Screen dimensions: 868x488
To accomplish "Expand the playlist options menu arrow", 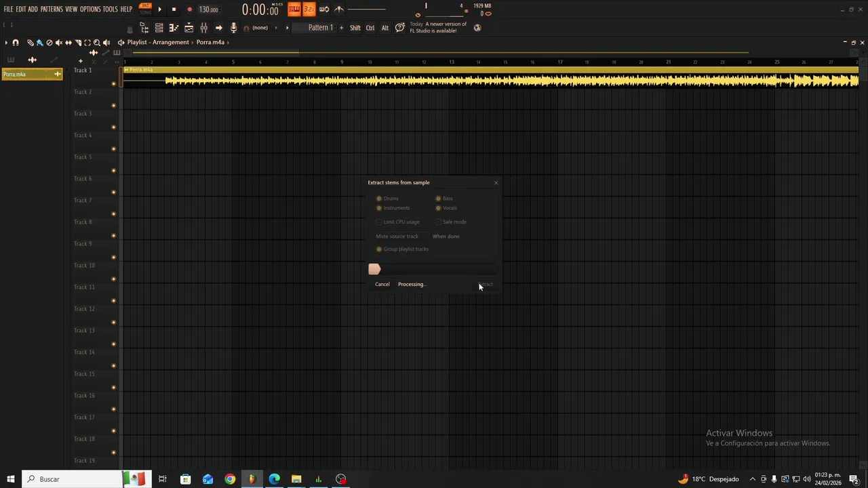I will (x=6, y=43).
